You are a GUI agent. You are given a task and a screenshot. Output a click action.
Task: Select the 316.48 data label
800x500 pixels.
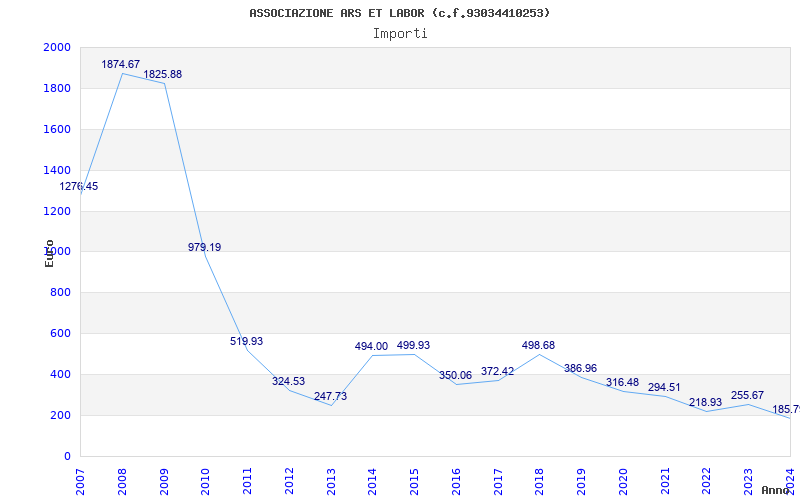pyautogui.click(x=622, y=383)
